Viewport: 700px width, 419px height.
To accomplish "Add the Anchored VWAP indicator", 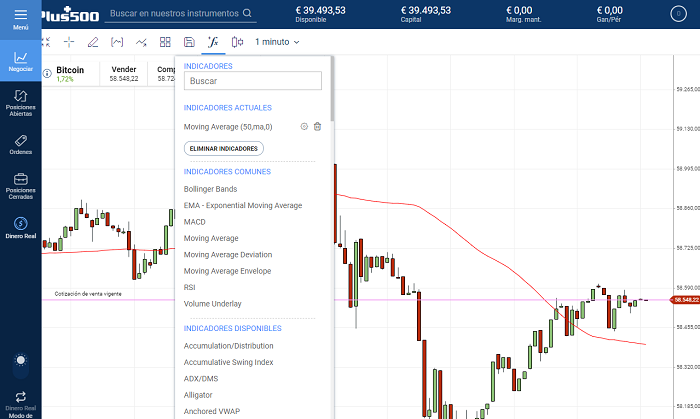I will pos(212,411).
